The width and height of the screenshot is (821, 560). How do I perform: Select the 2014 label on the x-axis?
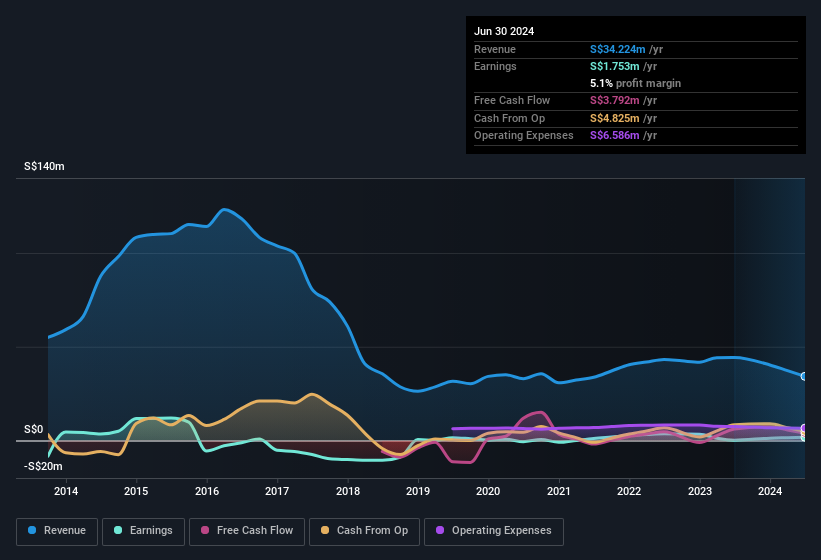(66, 491)
